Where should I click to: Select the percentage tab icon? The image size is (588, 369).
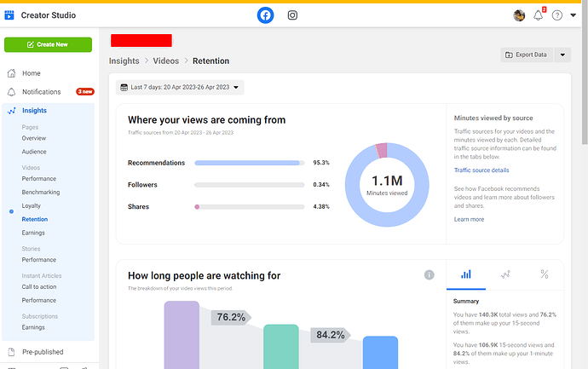(x=545, y=274)
